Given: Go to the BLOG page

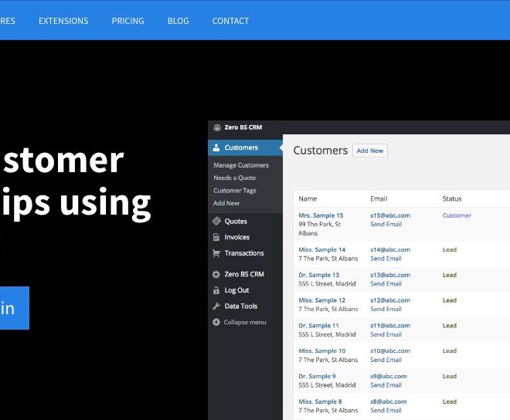Looking at the screenshot, I should 178,21.
